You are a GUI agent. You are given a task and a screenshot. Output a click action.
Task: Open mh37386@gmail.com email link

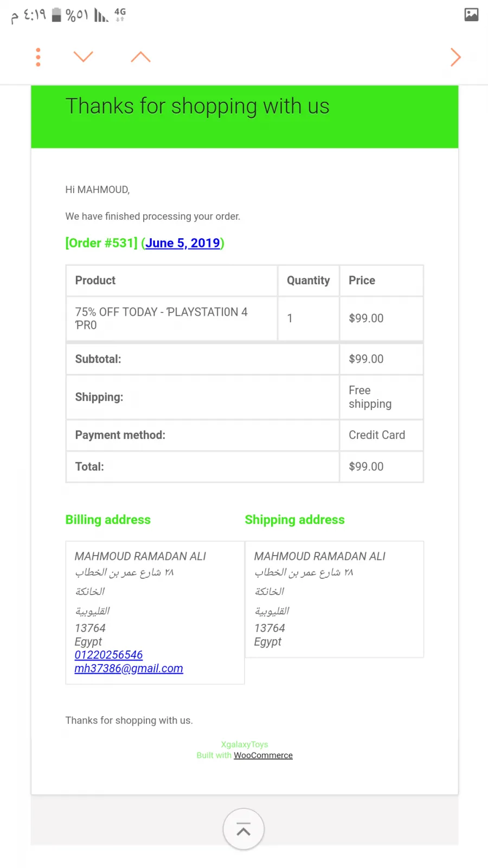[129, 668]
